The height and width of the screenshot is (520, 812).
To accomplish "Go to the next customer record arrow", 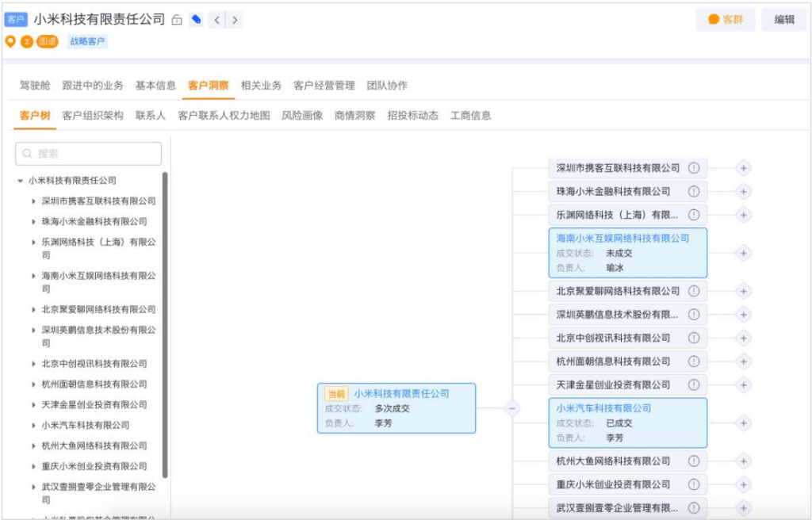I will 235,20.
